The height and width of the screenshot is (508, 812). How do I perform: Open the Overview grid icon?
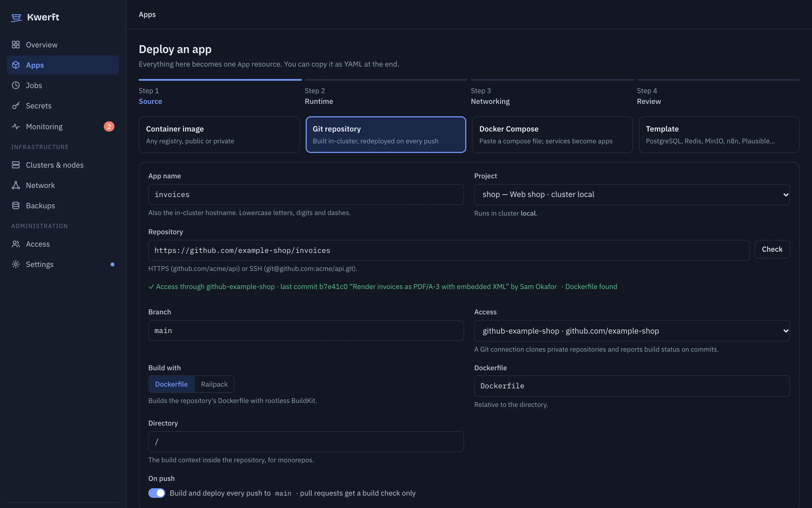[16, 45]
